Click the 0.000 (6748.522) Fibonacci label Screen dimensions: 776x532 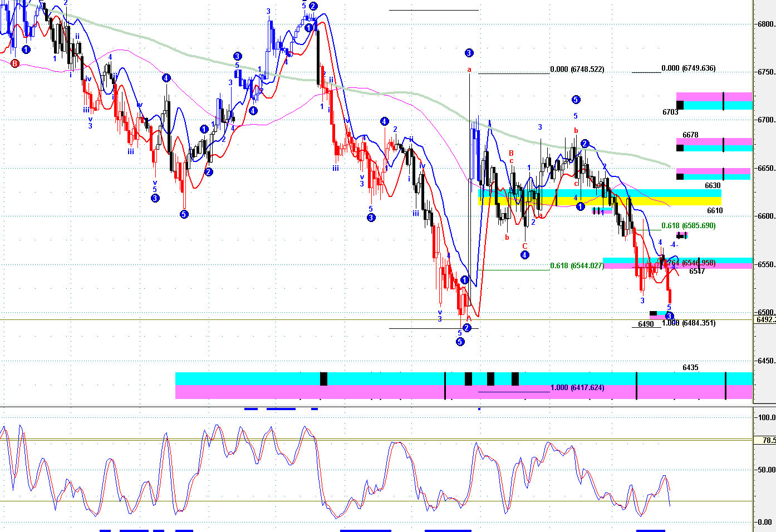[x=577, y=70]
